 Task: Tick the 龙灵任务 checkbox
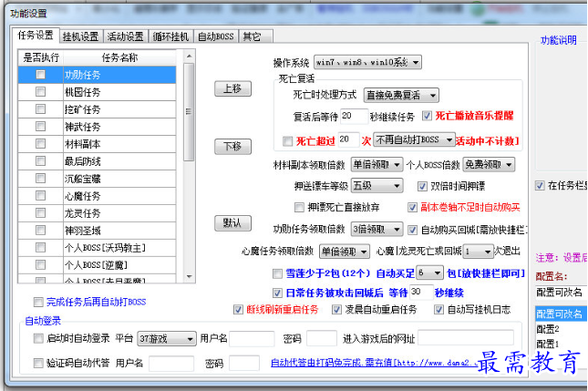[x=40, y=213]
